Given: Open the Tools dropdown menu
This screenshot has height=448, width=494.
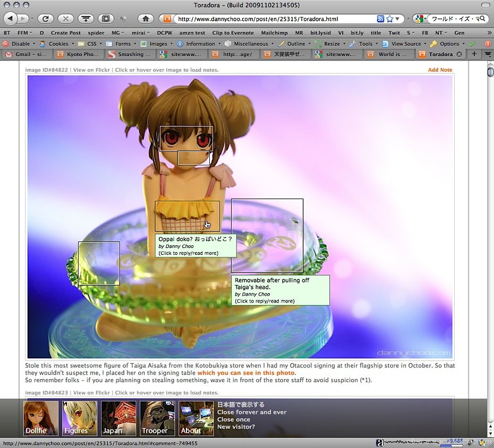Looking at the screenshot, I should coord(364,44).
